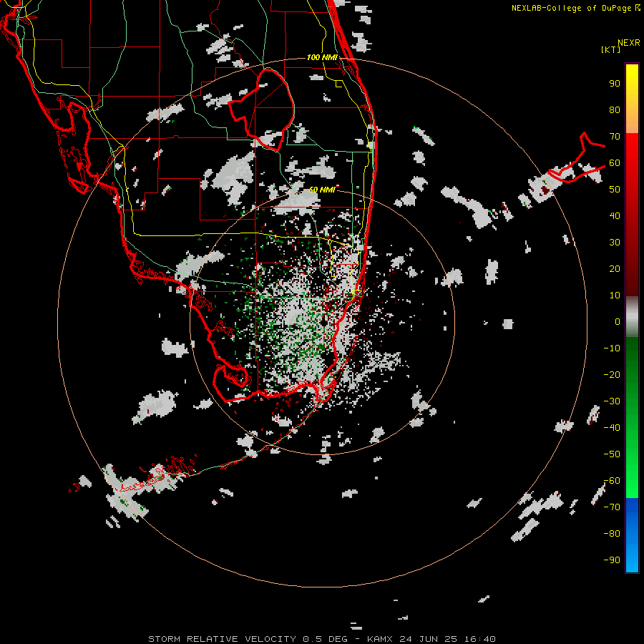This screenshot has height=644, width=644.
Task: Click the '50 NMI' range ring label
Action: [322, 190]
